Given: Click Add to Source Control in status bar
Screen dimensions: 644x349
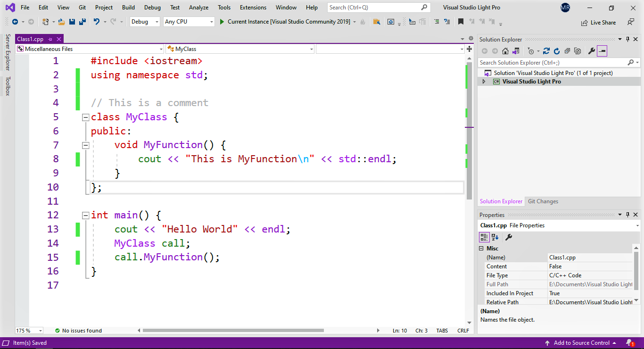Looking at the screenshot, I should coord(581,343).
